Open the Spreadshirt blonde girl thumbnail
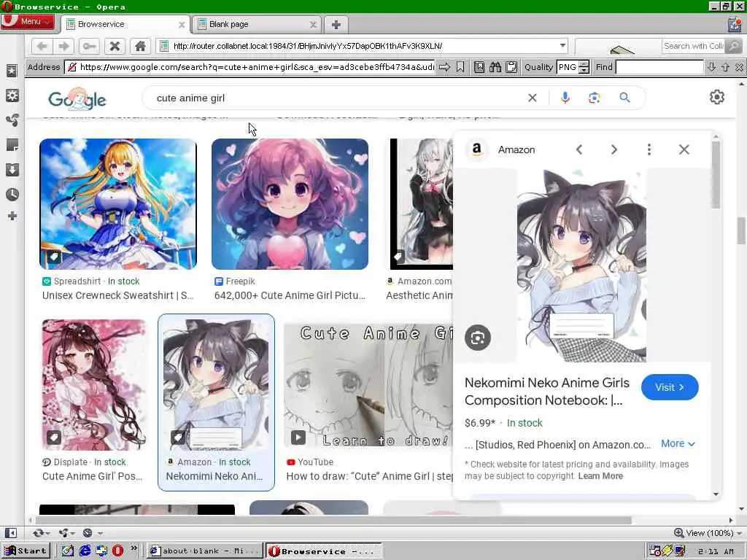Image resolution: width=747 pixels, height=560 pixels. point(118,204)
